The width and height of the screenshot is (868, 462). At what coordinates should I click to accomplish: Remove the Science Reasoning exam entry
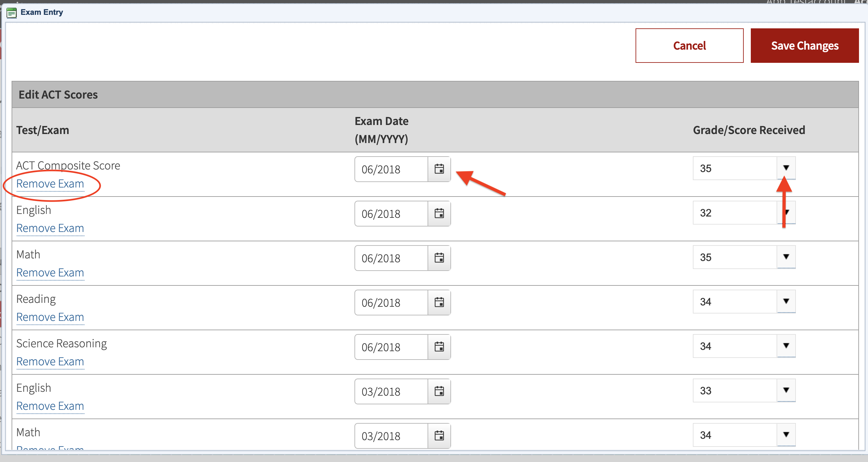pos(50,361)
